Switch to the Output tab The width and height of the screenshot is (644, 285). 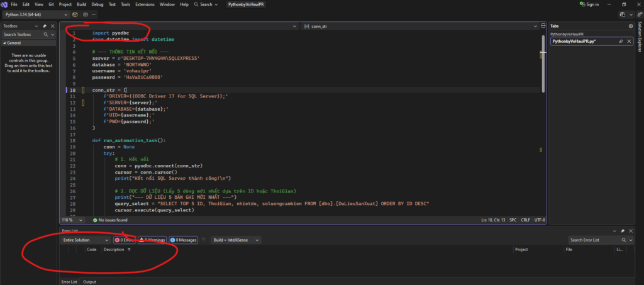pos(89,282)
